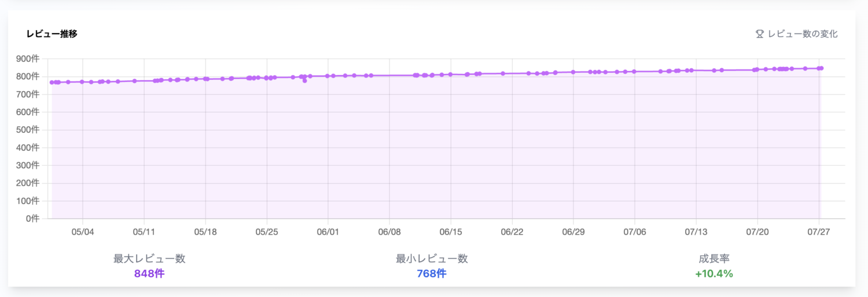The width and height of the screenshot is (868, 297).
Task: Click the 最大レビュー数 heading
Action: coord(149,259)
